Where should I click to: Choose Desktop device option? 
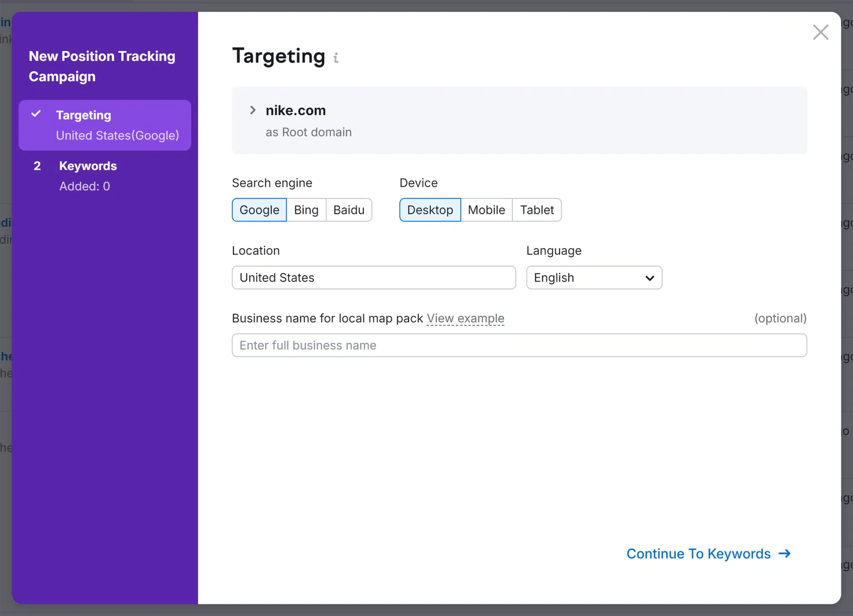click(430, 210)
